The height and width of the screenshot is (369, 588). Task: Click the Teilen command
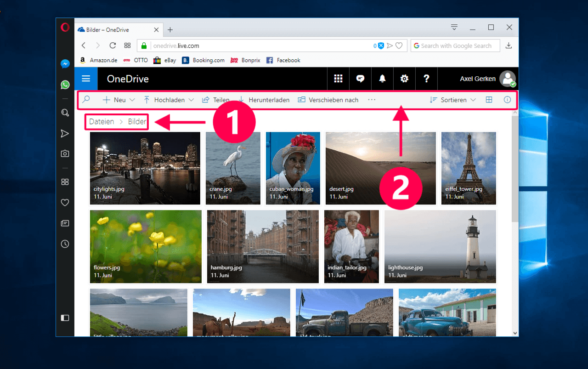click(x=215, y=100)
